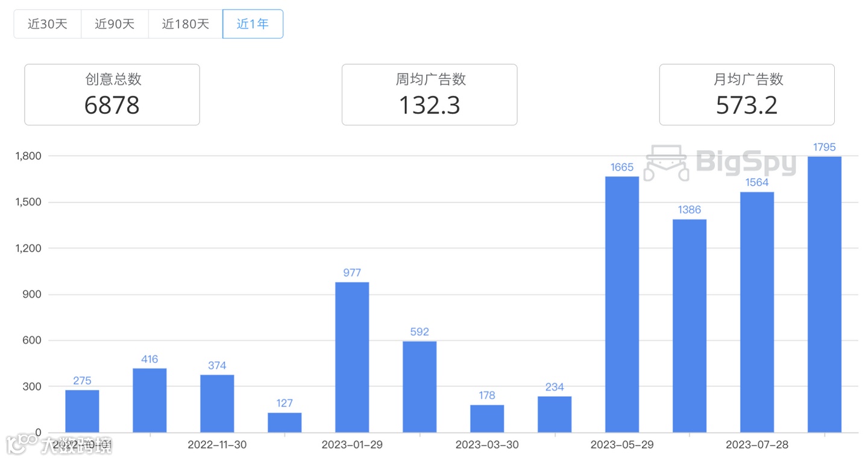Click the bar labeled 592
This screenshot has width=868, height=460.
[420, 387]
